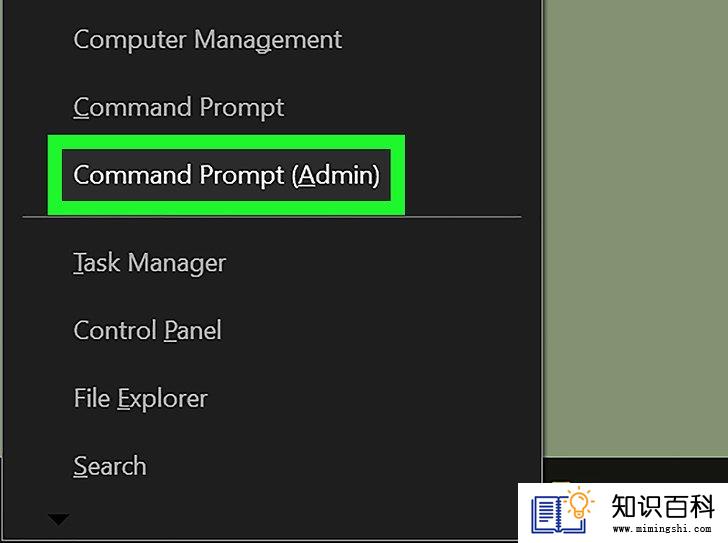Screen dimensions: 728x543
Task: Click the desktop sliver left of the menu
Action: point(1,227)
